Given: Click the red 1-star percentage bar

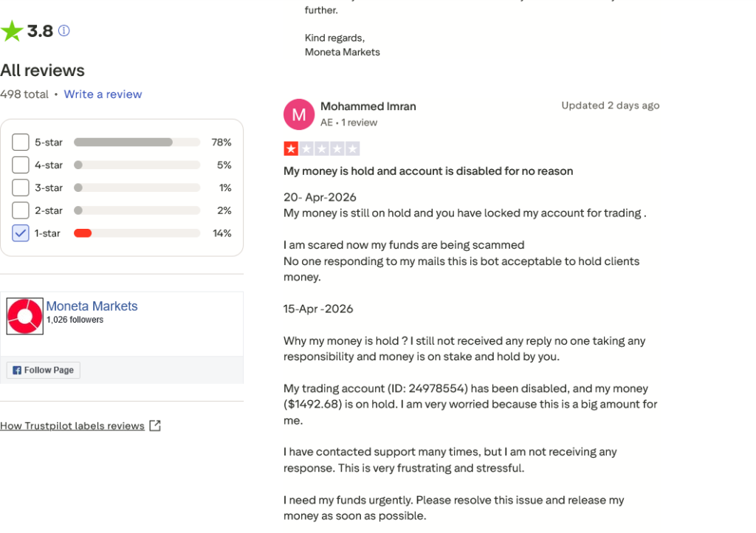Looking at the screenshot, I should click(x=83, y=233).
